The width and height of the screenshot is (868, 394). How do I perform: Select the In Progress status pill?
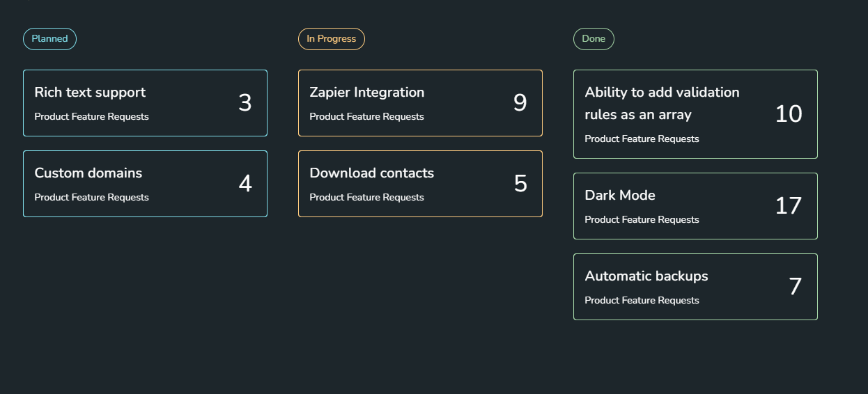pos(331,39)
